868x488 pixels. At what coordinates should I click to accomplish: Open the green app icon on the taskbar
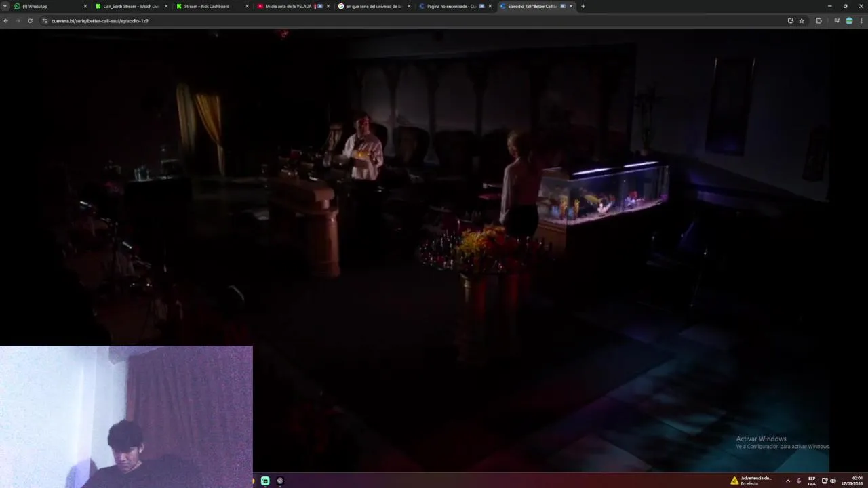pos(265,481)
